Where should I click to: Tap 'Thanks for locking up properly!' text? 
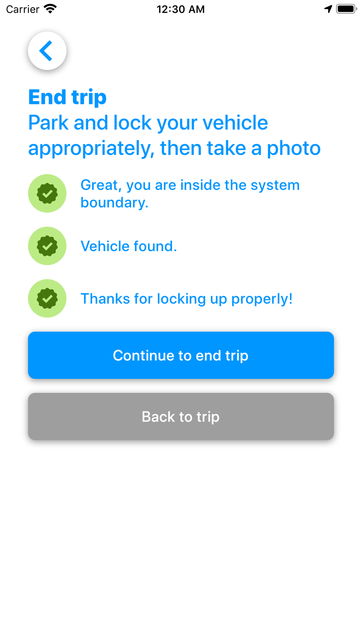pyautogui.click(x=186, y=299)
